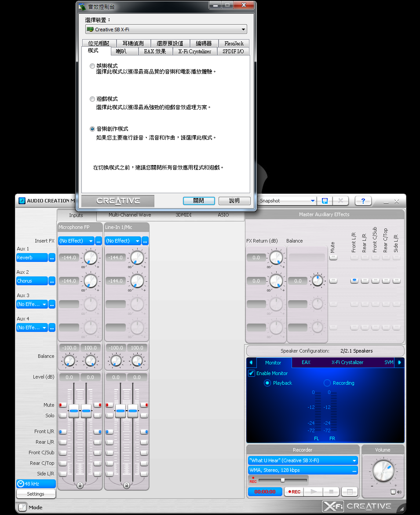Expand the Aux 4 effect dropdown
Viewport: 420px width, 515px height.
coord(32,328)
